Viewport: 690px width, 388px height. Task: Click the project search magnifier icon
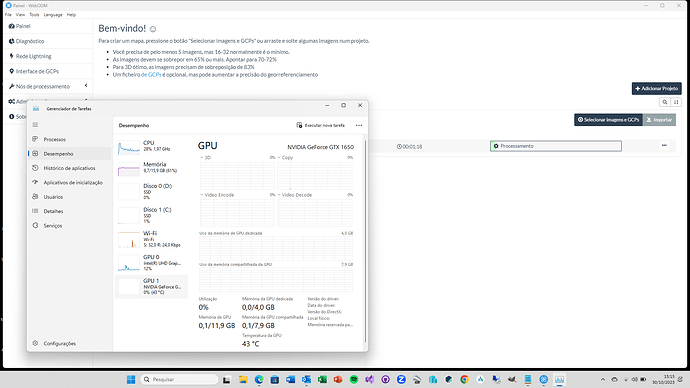tap(664, 102)
